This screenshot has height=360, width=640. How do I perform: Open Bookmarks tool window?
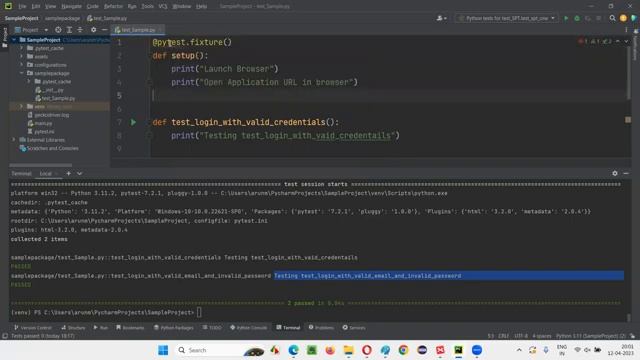(130, 327)
